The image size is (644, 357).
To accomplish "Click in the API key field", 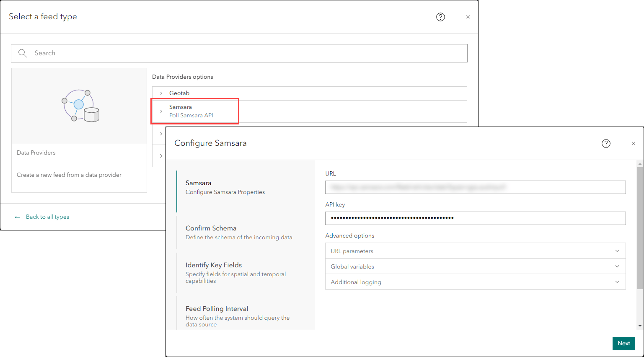I will (475, 218).
